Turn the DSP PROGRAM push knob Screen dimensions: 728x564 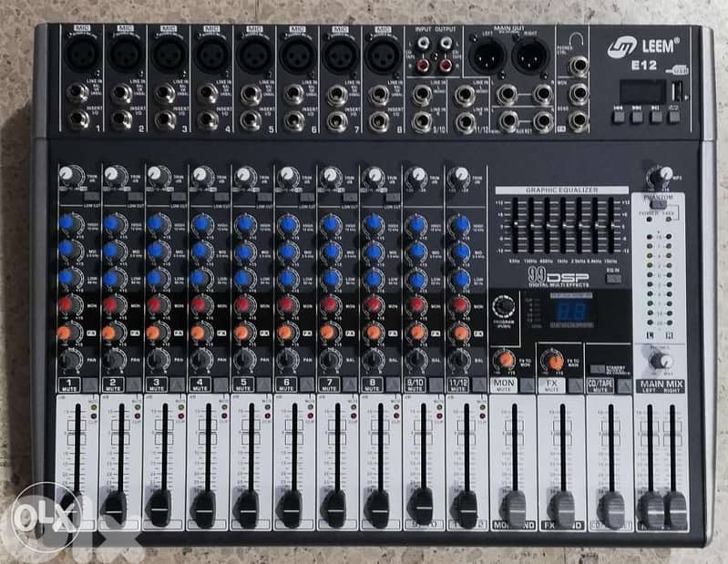[504, 307]
